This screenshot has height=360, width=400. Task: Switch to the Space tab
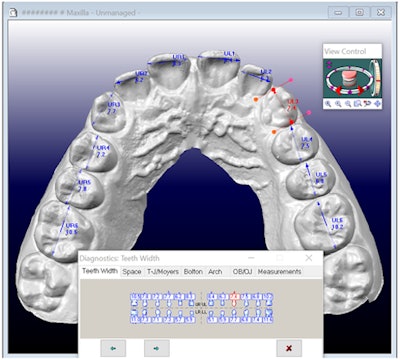point(132,272)
